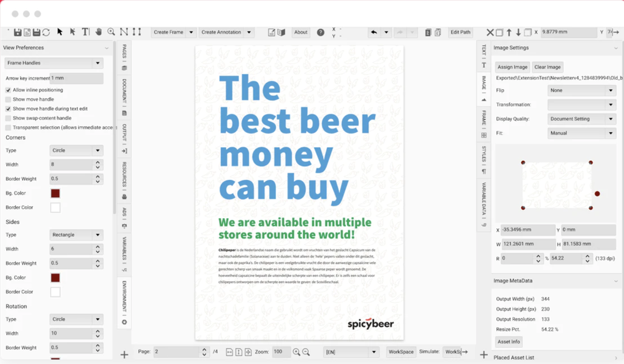Zoom in with the plus magnifier
The width and height of the screenshot is (624, 364).
coord(296,352)
